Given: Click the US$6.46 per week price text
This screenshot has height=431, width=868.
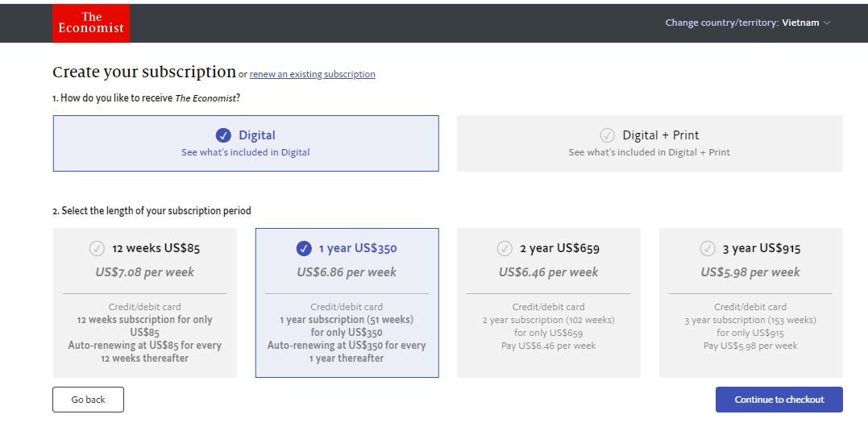Looking at the screenshot, I should pos(548,272).
